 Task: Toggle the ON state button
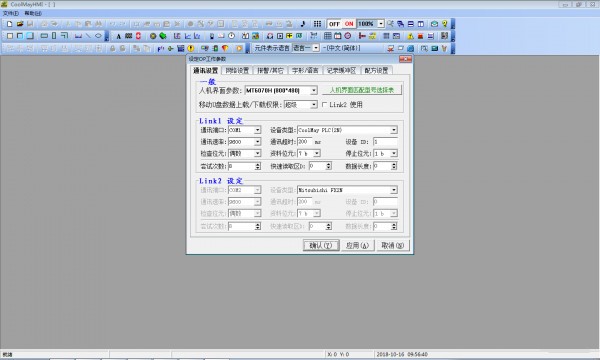[x=349, y=24]
